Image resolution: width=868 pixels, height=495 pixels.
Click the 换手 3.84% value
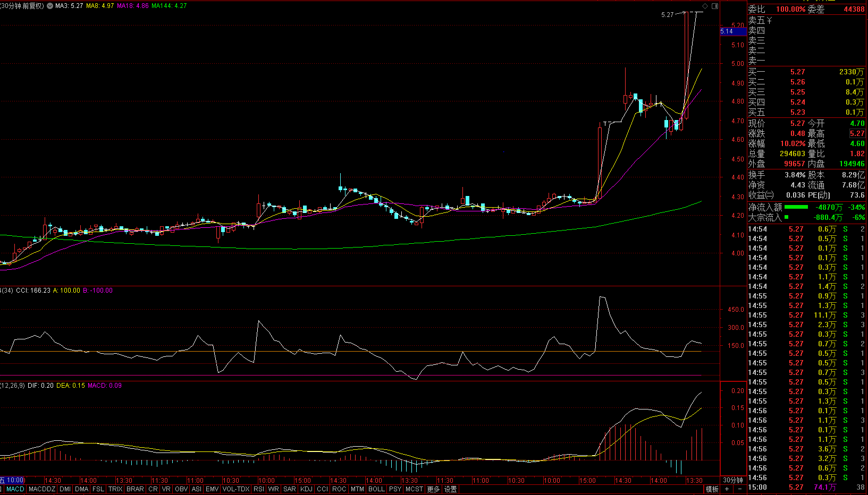pyautogui.click(x=795, y=175)
